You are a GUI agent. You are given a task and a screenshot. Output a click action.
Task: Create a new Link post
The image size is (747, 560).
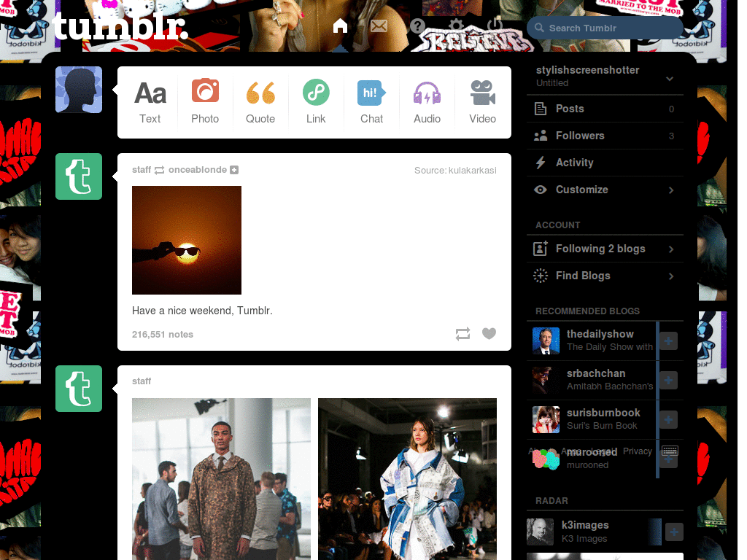coord(316,102)
